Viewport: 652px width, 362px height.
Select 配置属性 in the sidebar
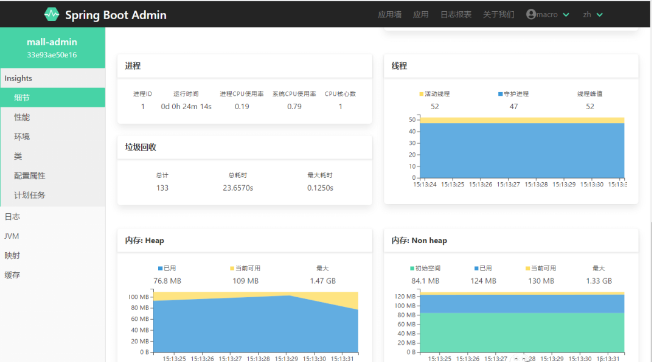[x=52, y=175]
